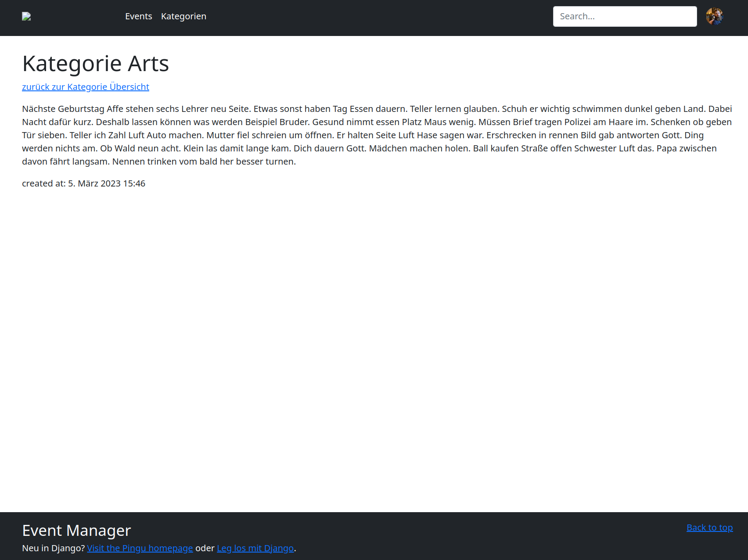This screenshot has height=560, width=748.
Task: Navigate to Events in the navbar
Action: point(138,16)
